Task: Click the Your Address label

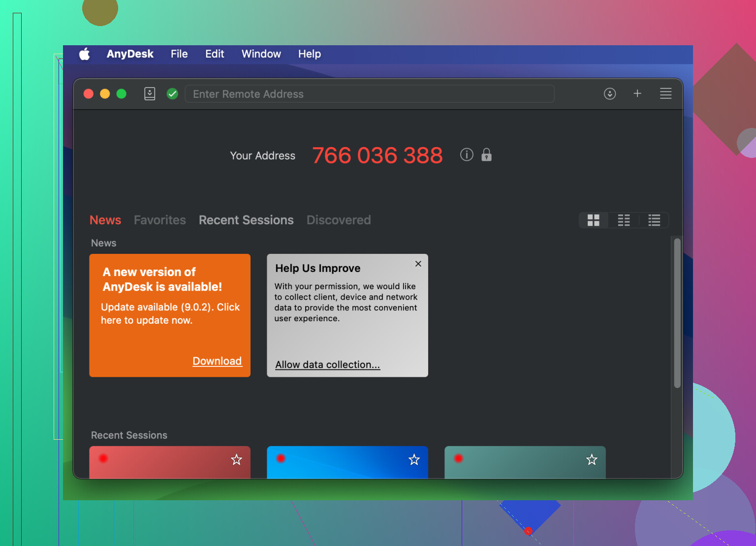Action: (263, 155)
